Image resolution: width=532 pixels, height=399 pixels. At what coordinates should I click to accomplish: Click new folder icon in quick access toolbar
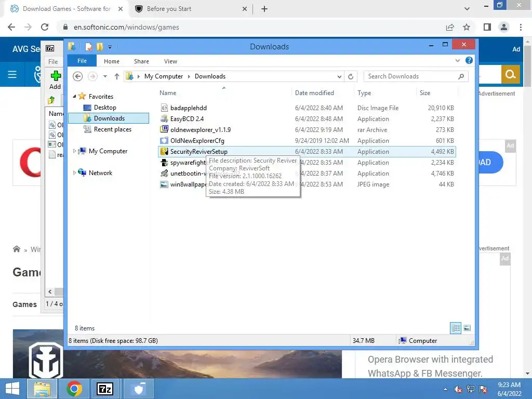coord(99,47)
